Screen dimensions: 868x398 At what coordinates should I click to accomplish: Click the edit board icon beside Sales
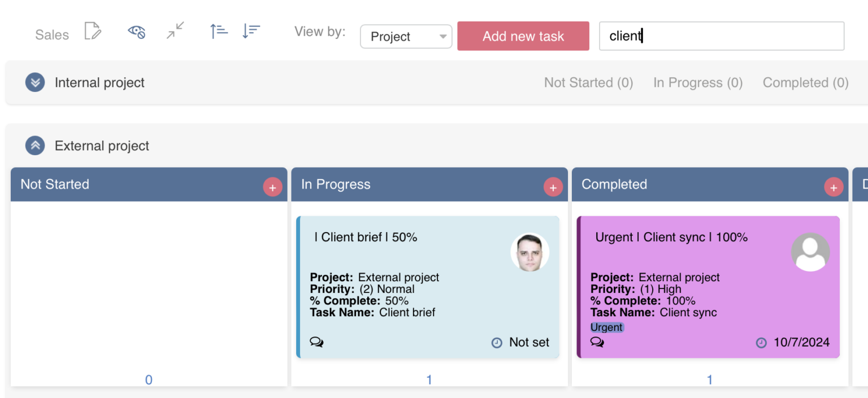(93, 31)
